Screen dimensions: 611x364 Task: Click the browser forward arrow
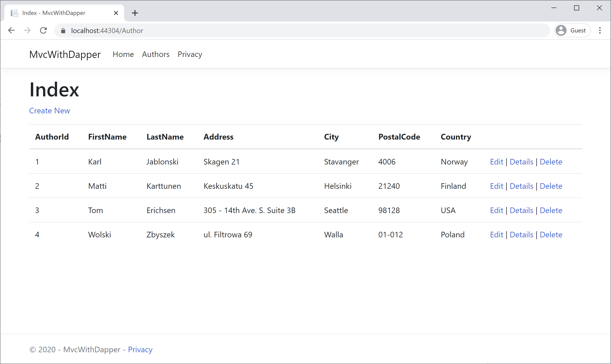point(27,30)
